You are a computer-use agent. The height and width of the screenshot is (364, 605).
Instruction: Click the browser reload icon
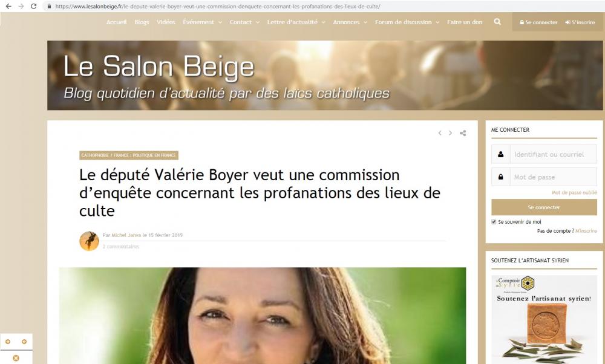33,6
